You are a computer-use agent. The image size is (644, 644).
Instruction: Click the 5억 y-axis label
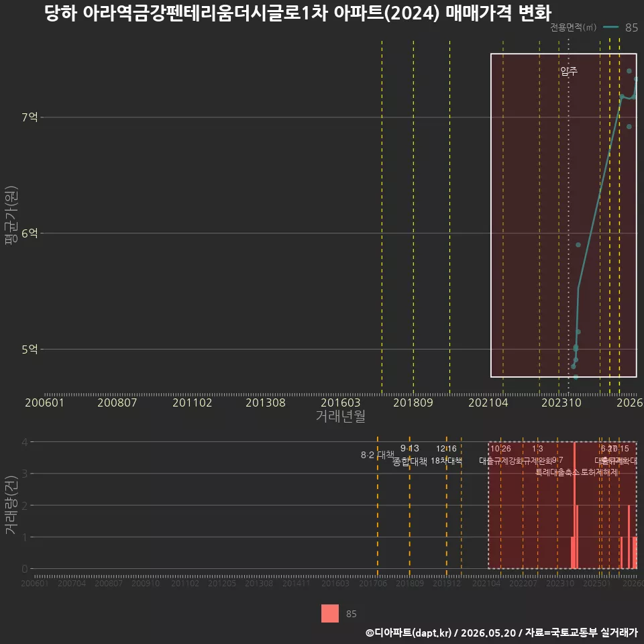30,349
